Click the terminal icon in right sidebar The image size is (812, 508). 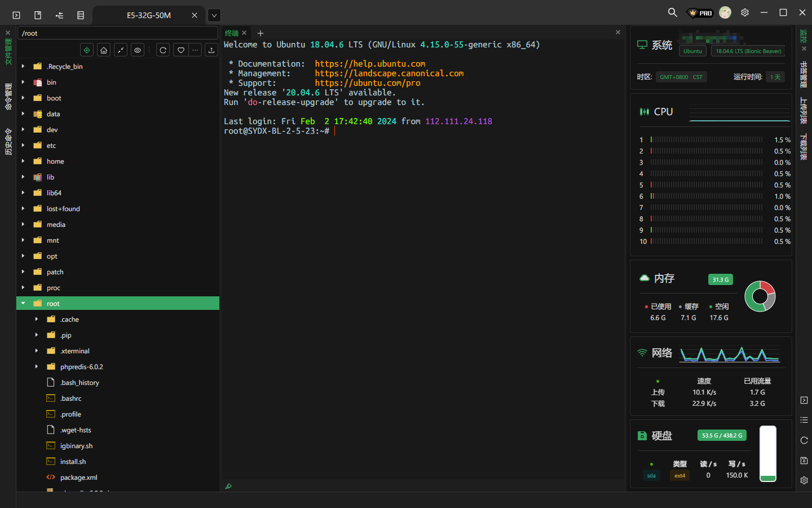tap(804, 400)
